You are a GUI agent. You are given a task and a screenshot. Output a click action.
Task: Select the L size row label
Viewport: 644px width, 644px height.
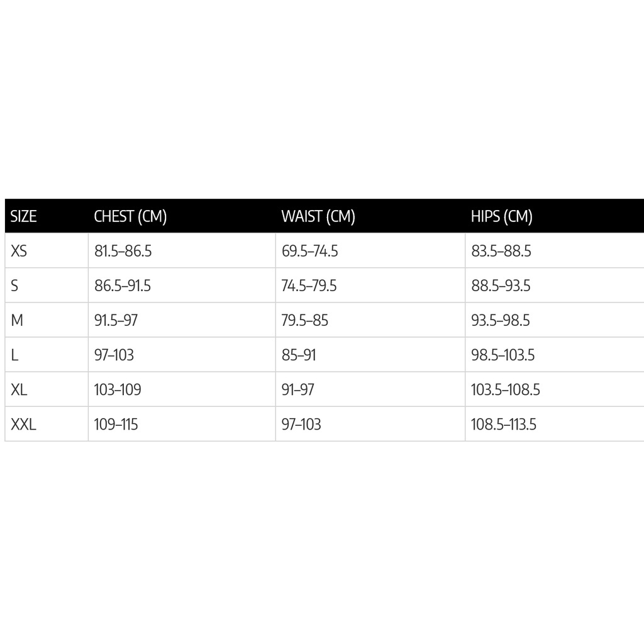pos(14,355)
